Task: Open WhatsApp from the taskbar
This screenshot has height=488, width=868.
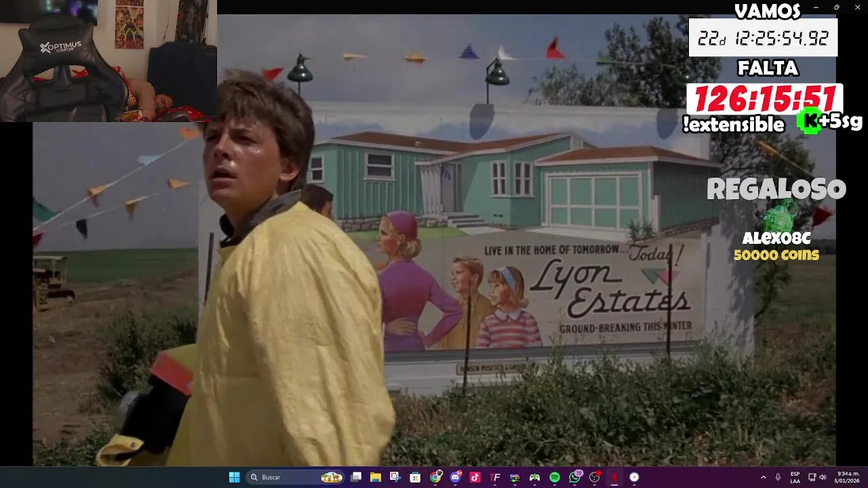Action: (575, 477)
